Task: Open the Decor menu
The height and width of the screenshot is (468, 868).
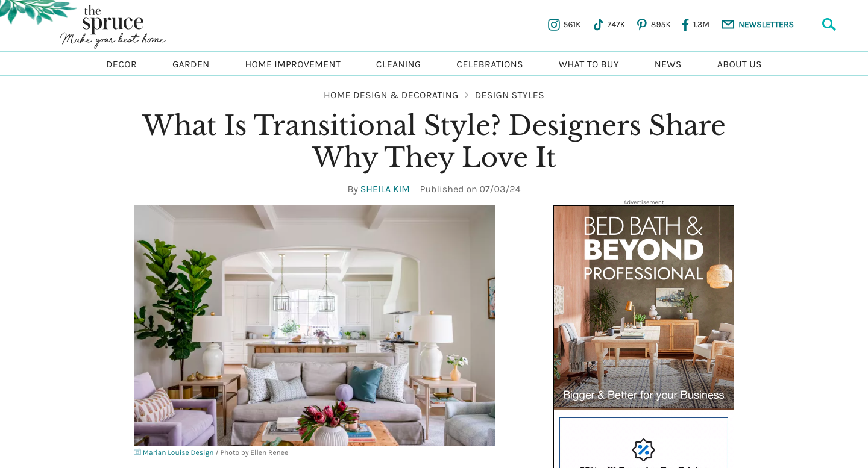Action: (121, 64)
